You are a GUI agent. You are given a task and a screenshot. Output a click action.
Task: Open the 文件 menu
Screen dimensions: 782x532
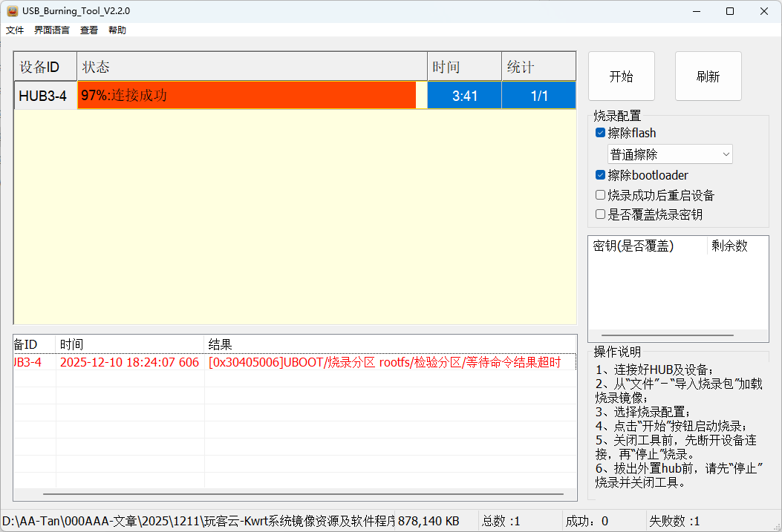pos(15,30)
